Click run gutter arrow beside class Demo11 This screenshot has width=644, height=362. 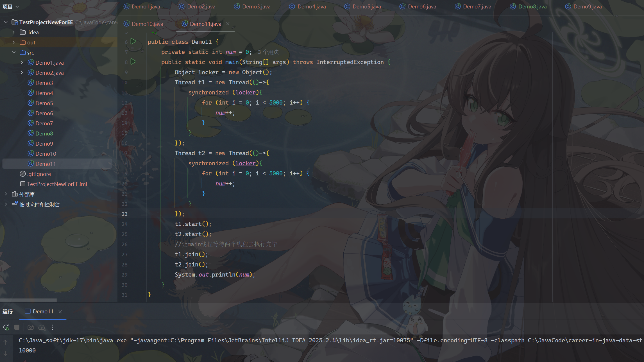point(133,42)
